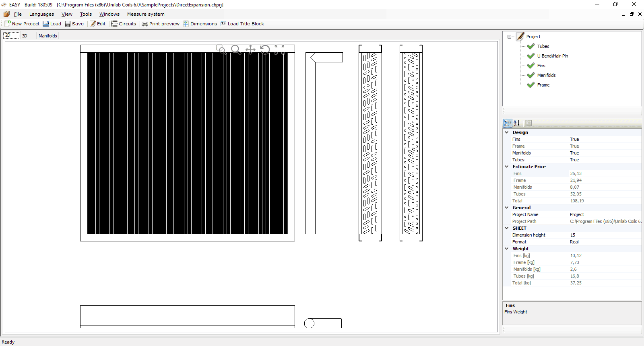Click the fit to screen icon
The image size is (644, 346).
tap(279, 49)
